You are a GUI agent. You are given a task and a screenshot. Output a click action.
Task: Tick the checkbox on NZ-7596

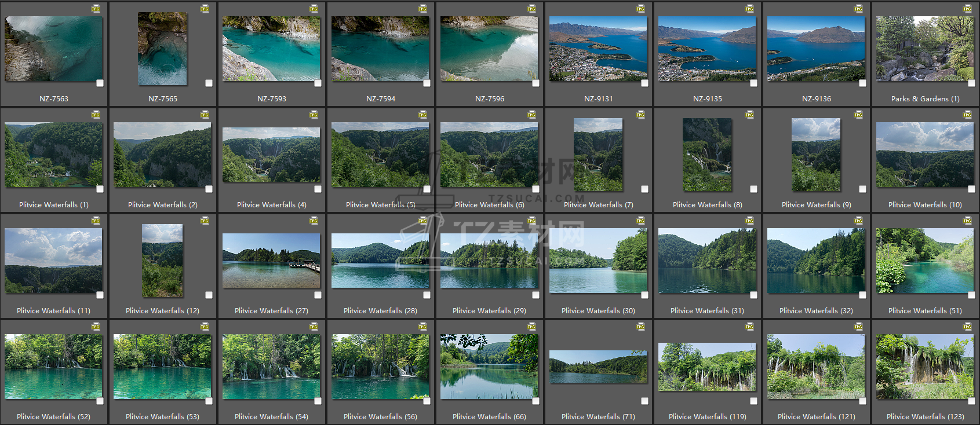click(x=535, y=83)
